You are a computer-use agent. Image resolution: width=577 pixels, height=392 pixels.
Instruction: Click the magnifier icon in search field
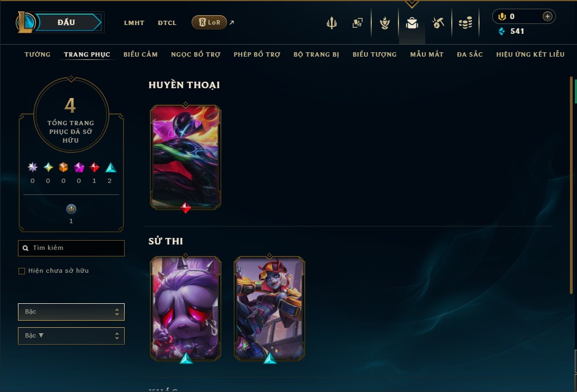pos(26,248)
